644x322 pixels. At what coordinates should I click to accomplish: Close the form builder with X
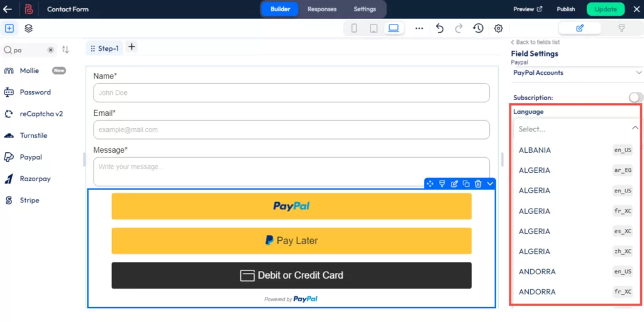click(635, 9)
